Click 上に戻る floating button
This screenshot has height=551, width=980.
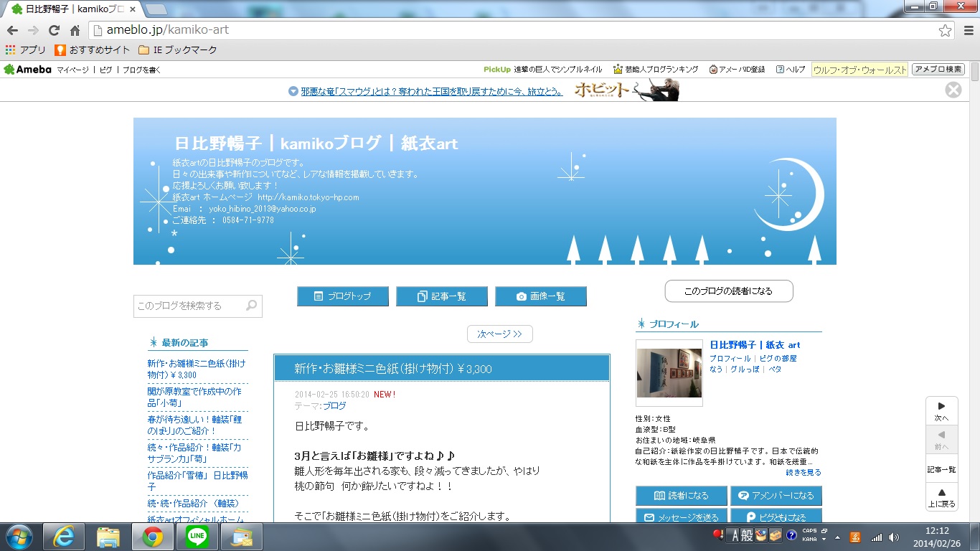pyautogui.click(x=942, y=496)
